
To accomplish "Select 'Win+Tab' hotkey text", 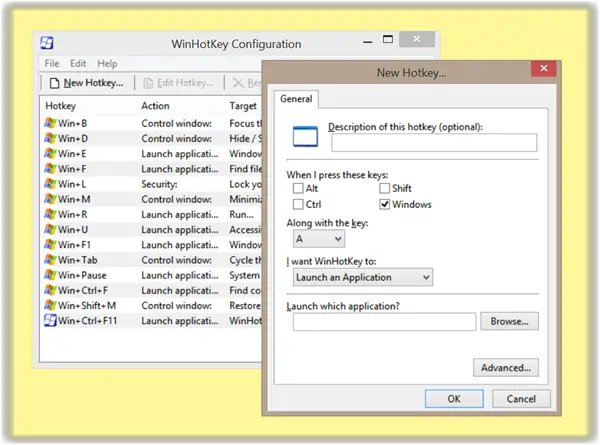I will (x=78, y=260).
